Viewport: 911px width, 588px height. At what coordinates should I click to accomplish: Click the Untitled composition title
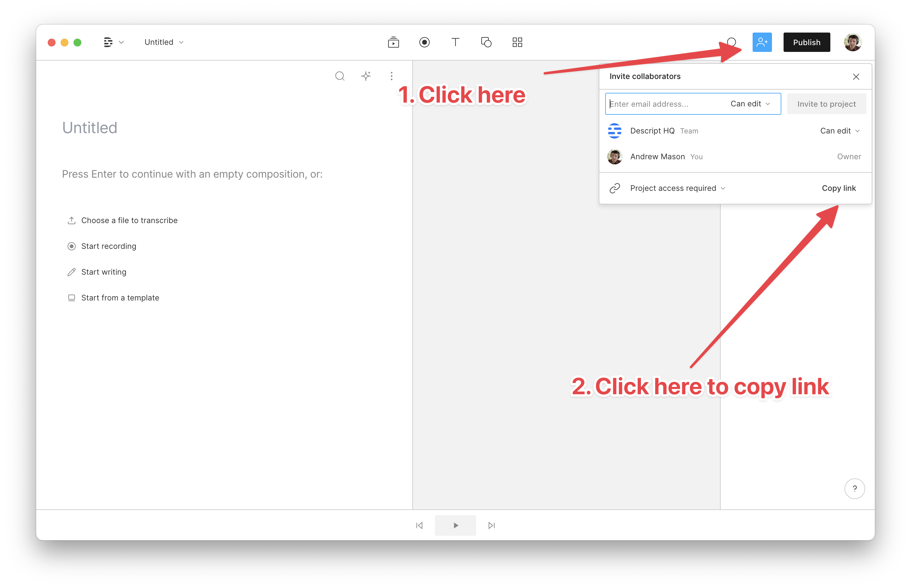pyautogui.click(x=89, y=128)
